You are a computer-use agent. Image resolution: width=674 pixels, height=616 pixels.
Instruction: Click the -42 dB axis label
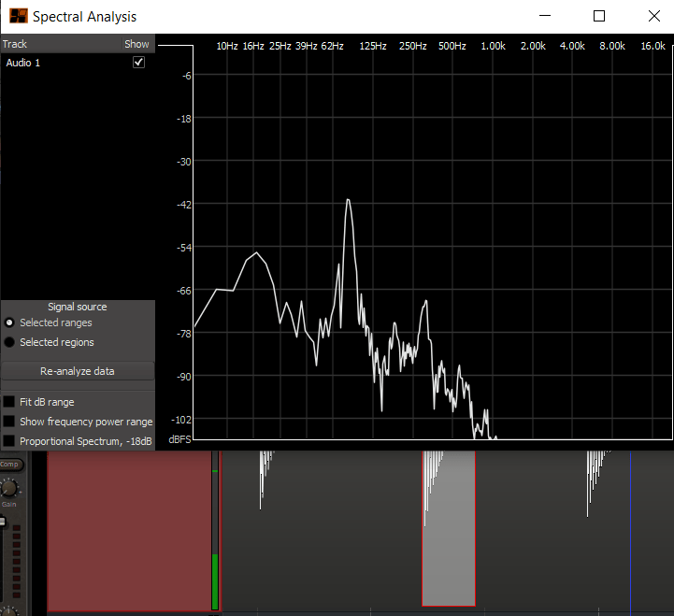[184, 205]
